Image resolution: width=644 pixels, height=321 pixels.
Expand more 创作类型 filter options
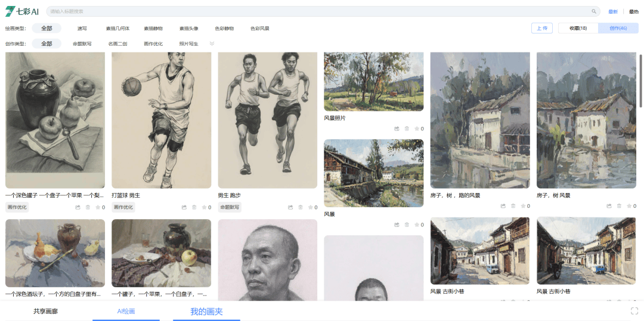212,43
